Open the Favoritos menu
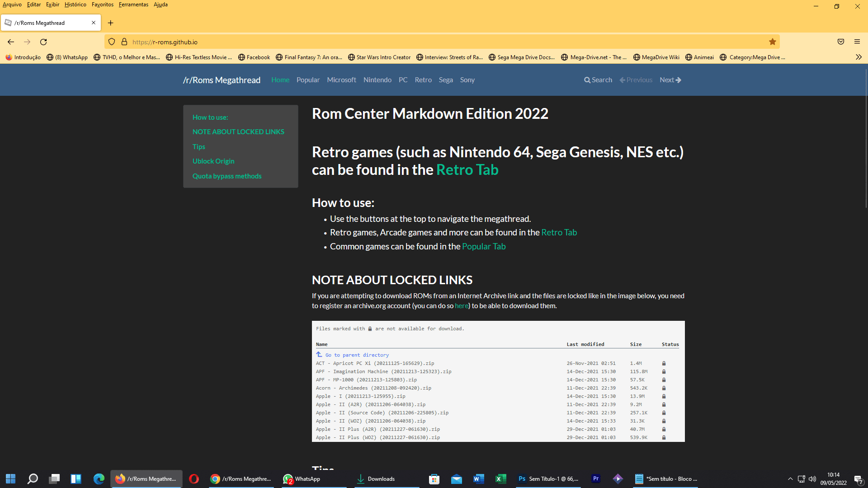Screen dimensions: 868x488 tap(103, 5)
